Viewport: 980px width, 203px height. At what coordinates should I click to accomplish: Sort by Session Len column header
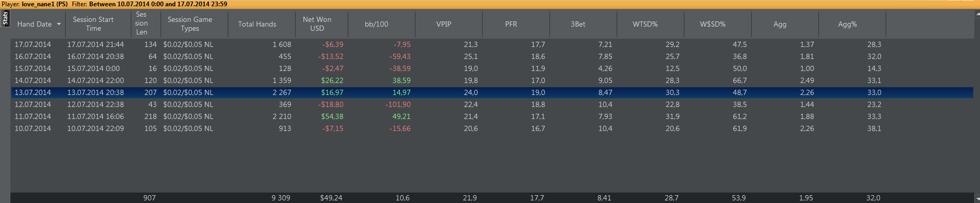(141, 23)
